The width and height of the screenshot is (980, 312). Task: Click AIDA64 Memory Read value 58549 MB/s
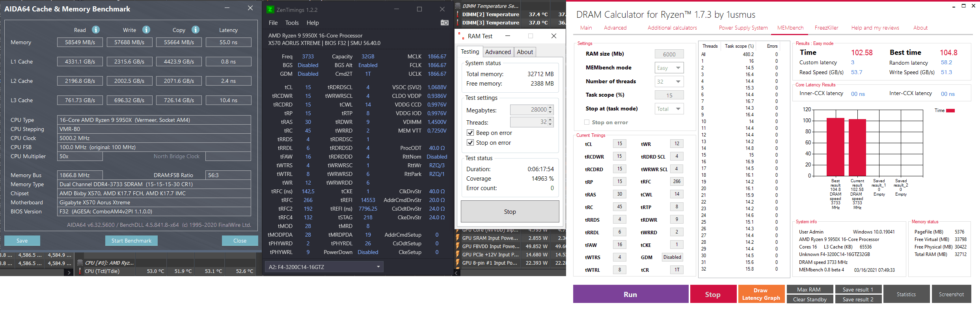tap(80, 42)
